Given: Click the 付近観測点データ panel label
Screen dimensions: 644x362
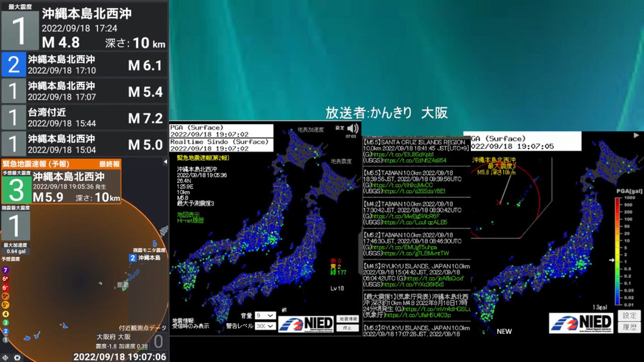Looking at the screenshot, I should [x=142, y=328].
